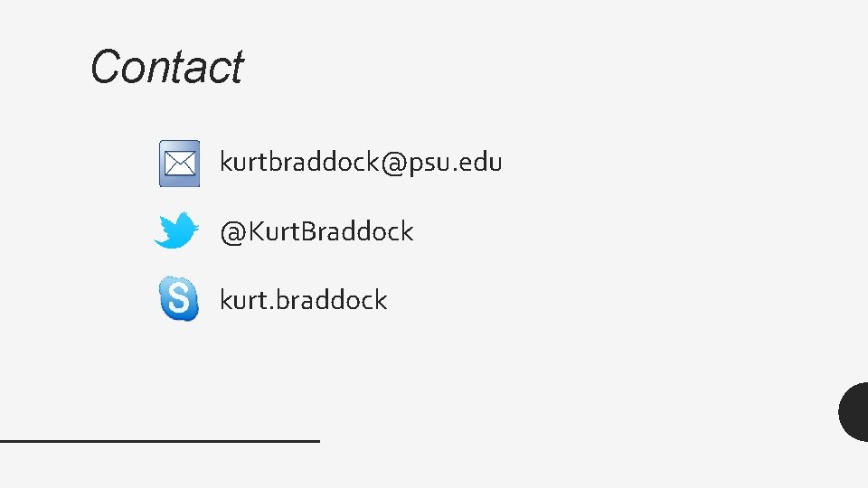Click the @KurtBraddock Twitter handle
868x488 pixels.
[316, 231]
